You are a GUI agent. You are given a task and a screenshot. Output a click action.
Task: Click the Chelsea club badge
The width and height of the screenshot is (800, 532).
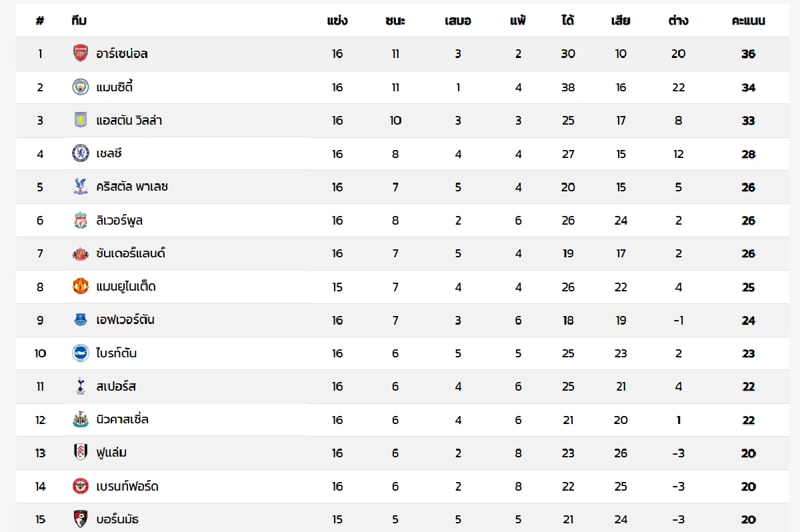click(81, 154)
